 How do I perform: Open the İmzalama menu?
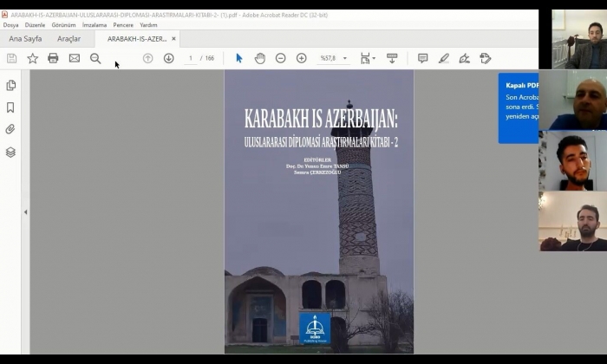click(95, 25)
